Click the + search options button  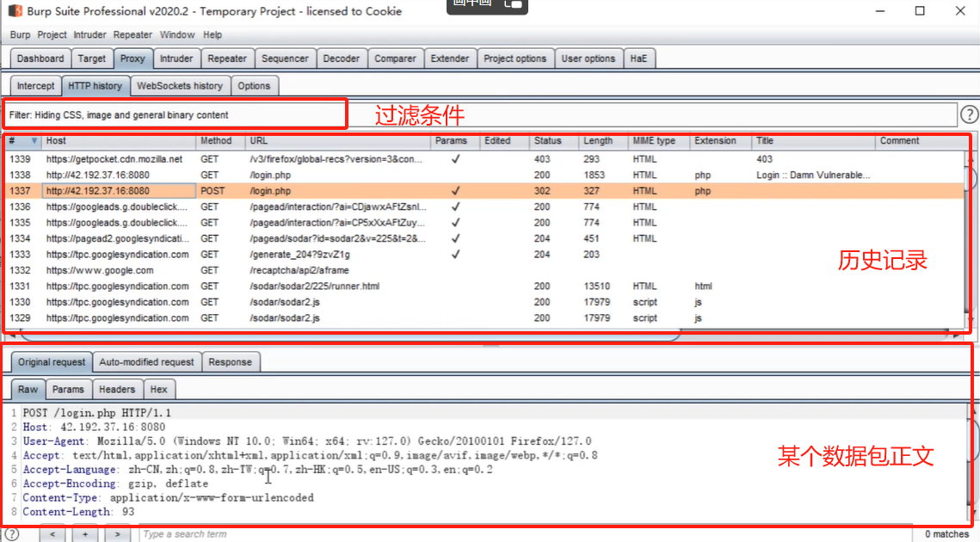[x=85, y=534]
